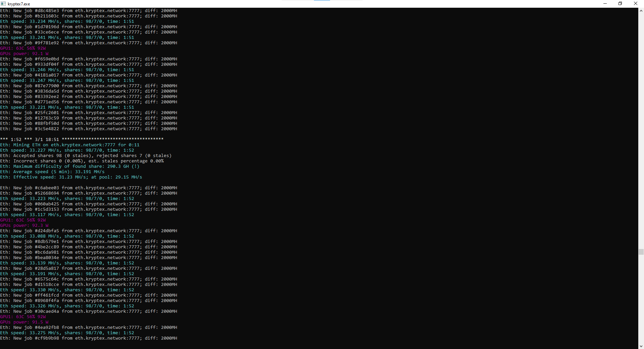Click the line with job #52668694
The width and height of the screenshot is (644, 349).
point(89,193)
